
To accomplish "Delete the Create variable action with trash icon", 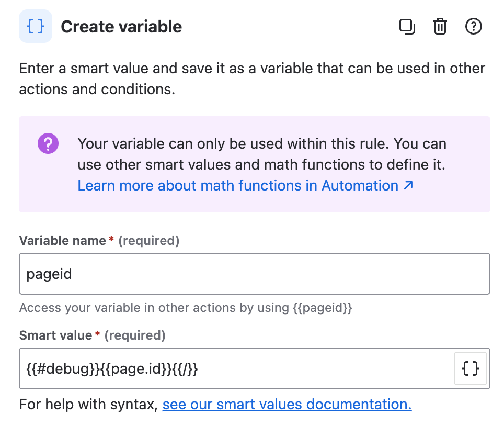I will point(440,26).
